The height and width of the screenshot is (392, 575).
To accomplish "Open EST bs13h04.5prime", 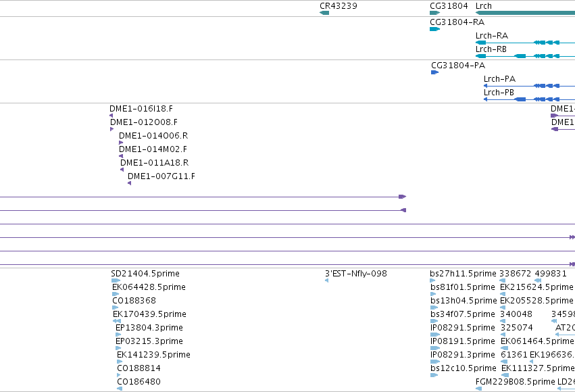I will click(x=464, y=301).
